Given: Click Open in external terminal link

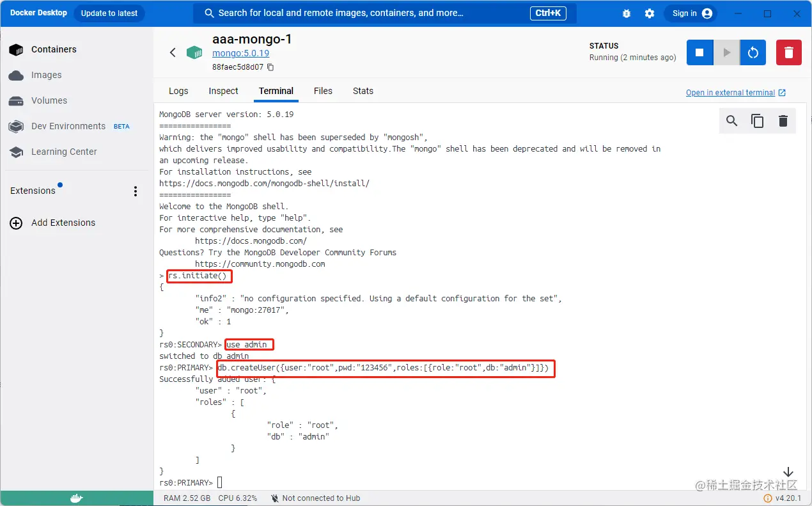Looking at the screenshot, I should 736,93.
